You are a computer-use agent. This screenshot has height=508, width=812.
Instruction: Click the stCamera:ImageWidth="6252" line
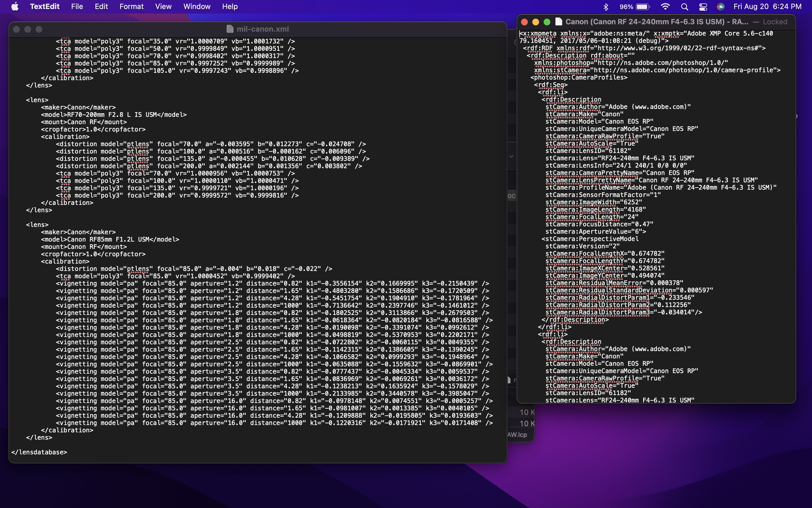click(593, 202)
